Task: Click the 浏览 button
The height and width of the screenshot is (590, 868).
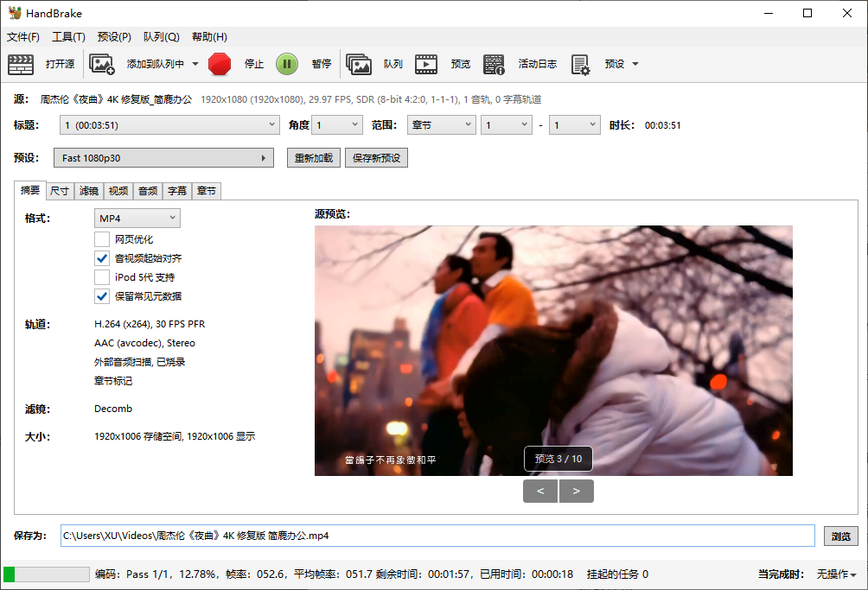Action: (840, 536)
